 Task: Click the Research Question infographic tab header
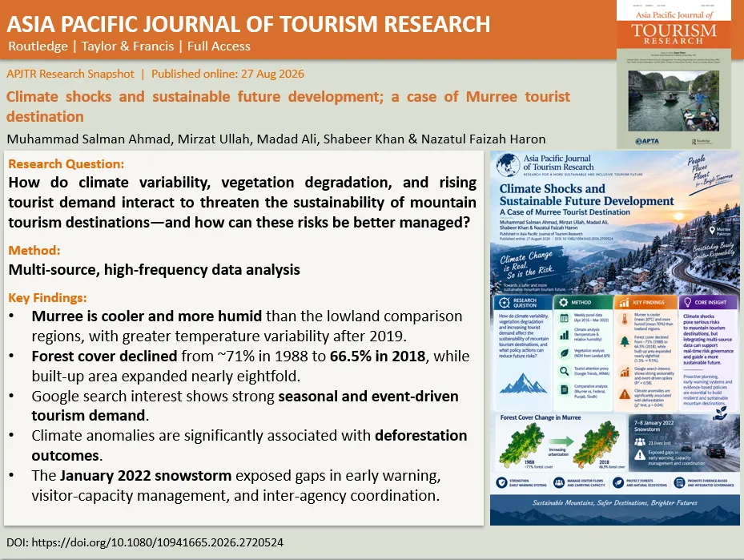click(523, 302)
